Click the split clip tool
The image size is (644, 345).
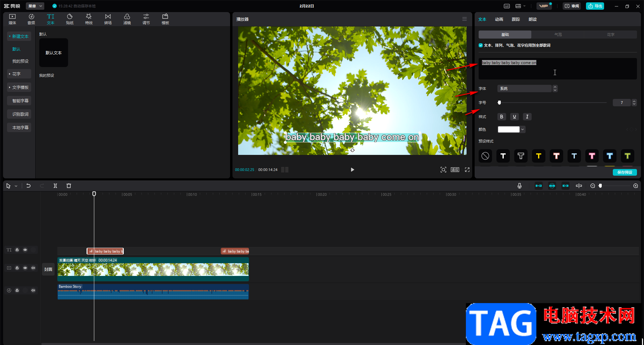pos(55,186)
